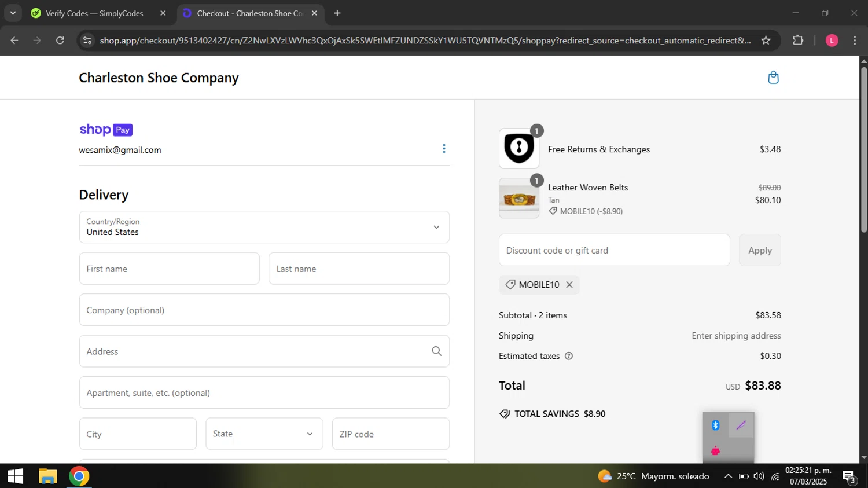Image resolution: width=868 pixels, height=488 pixels.
Task: Open the Windows Start menu
Action: [x=15, y=476]
